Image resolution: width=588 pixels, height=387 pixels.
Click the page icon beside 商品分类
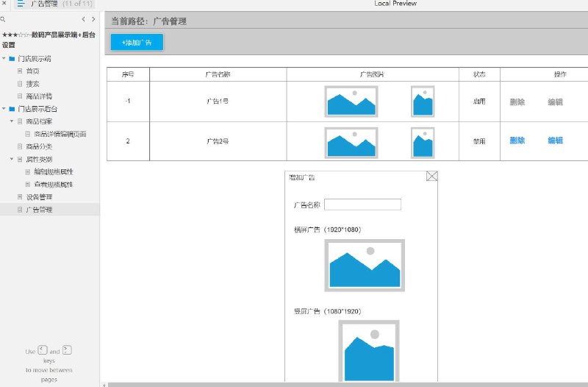[20, 146]
